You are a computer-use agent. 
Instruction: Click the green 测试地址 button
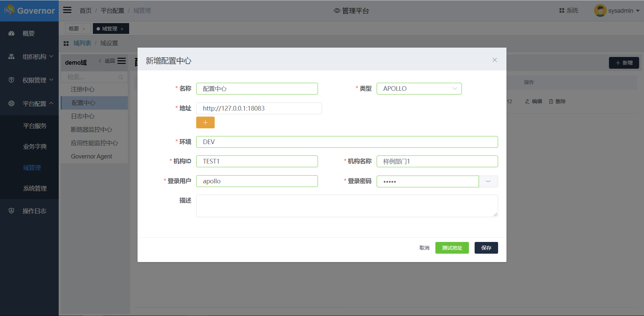pyautogui.click(x=452, y=248)
